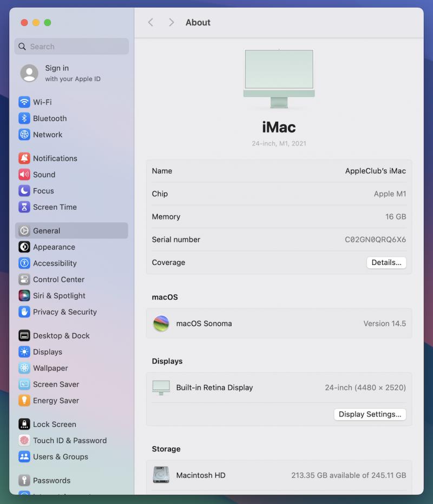This screenshot has height=504, width=433.
Task: Select the Network globe icon
Action: tap(24, 135)
